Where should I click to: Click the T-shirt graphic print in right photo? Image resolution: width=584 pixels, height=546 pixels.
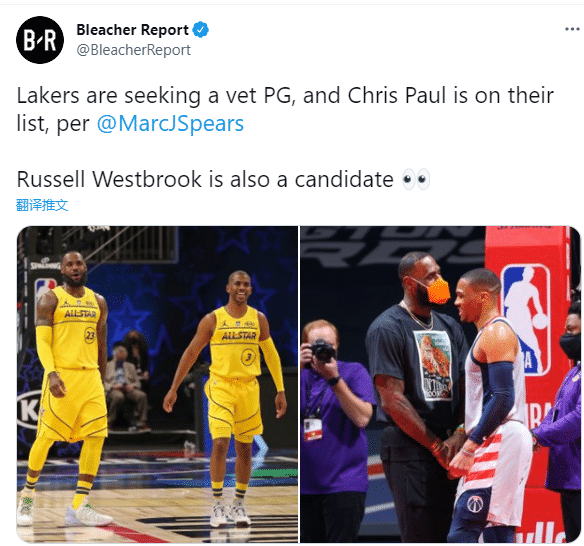434,366
